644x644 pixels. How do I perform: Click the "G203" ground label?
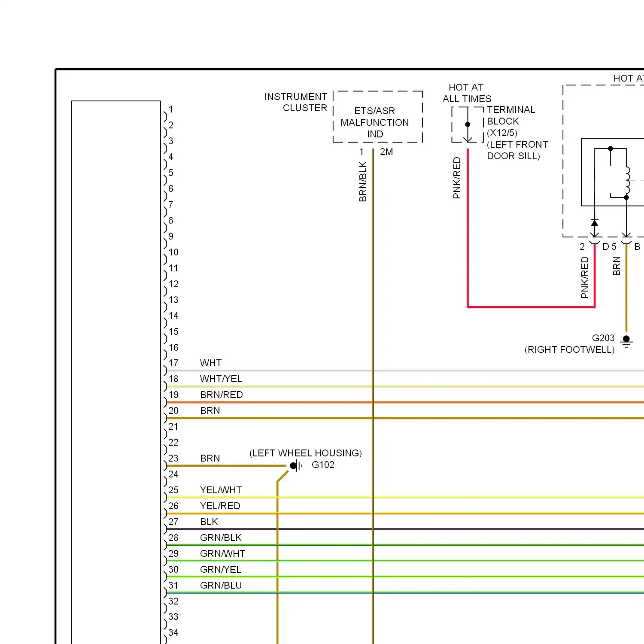[603, 338]
